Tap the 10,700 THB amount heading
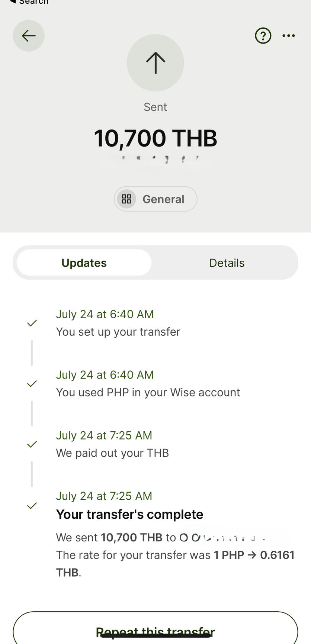Screen dimensions: 311x644 coord(155,138)
